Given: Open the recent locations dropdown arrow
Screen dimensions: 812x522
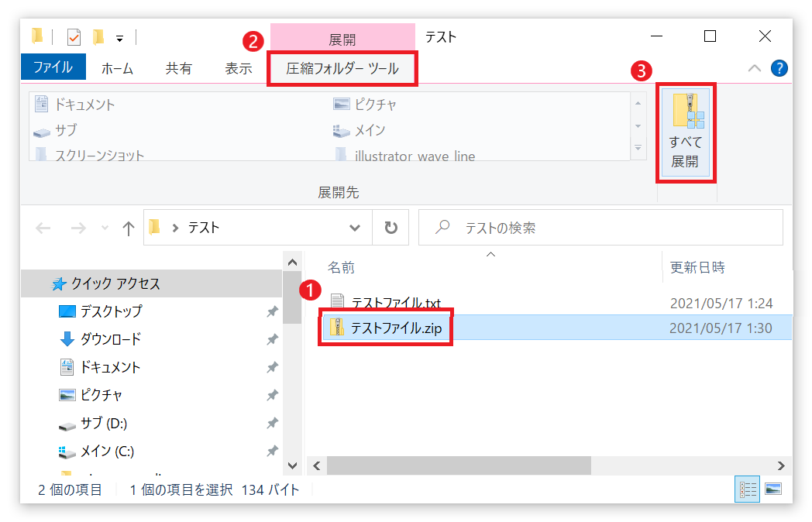Looking at the screenshot, I should pos(105,228).
